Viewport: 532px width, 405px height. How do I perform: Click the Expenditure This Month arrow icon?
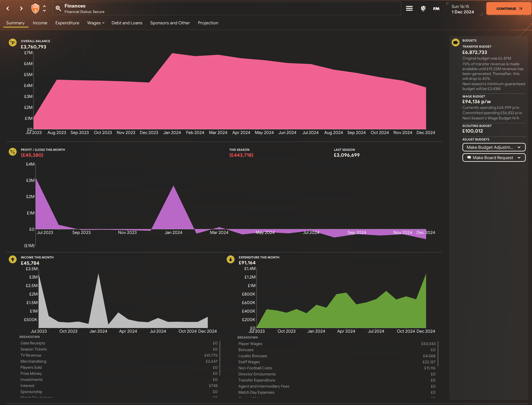[230, 259]
